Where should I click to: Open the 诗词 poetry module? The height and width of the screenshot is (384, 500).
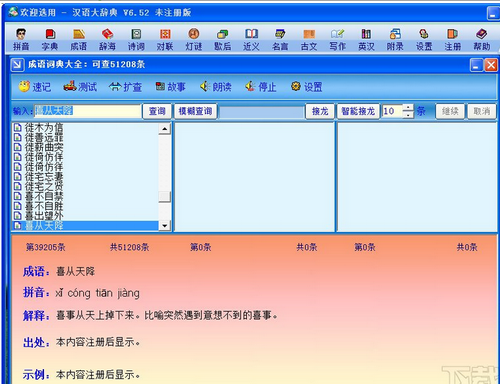tap(136, 40)
